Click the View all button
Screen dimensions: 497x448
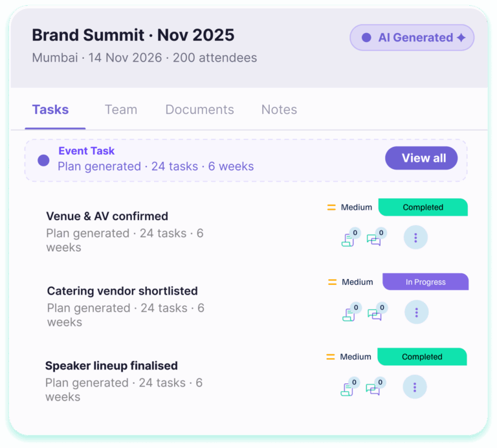(x=424, y=158)
